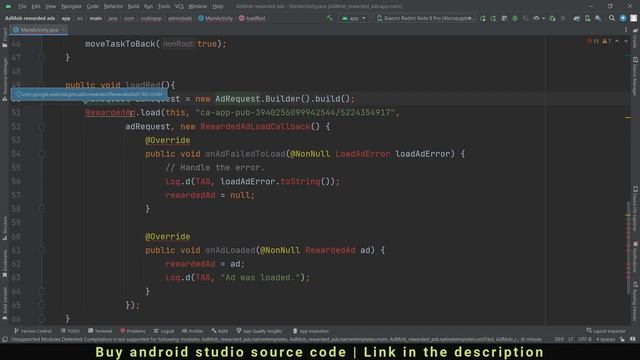Open the Build menu
The image size is (640, 360).
tap(133, 7)
